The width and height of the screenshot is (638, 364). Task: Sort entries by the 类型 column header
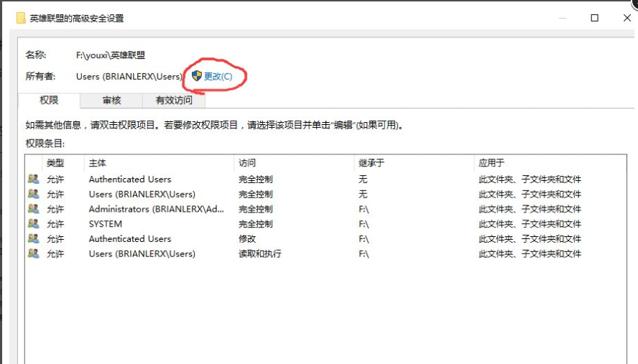tap(55, 163)
